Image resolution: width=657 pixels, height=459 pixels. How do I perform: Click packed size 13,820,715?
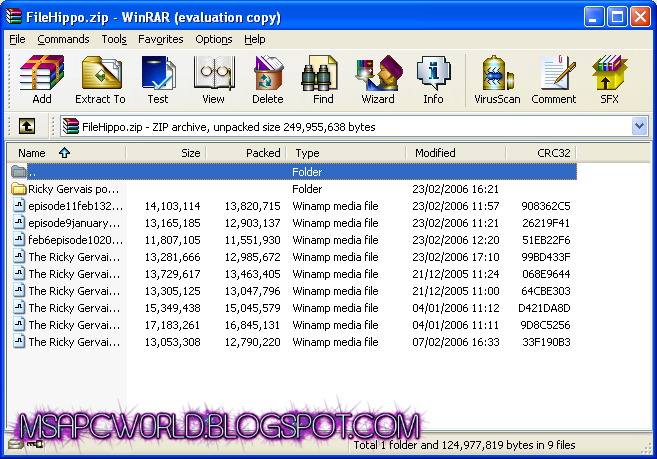[252, 206]
